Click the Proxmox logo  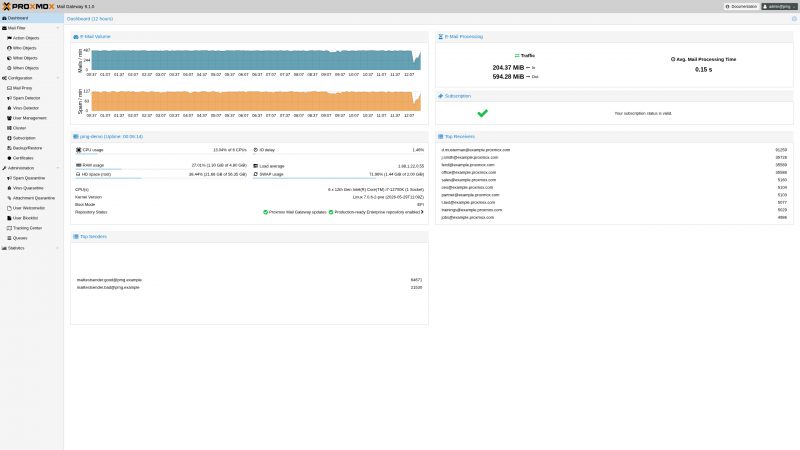pyautogui.click(x=29, y=6)
